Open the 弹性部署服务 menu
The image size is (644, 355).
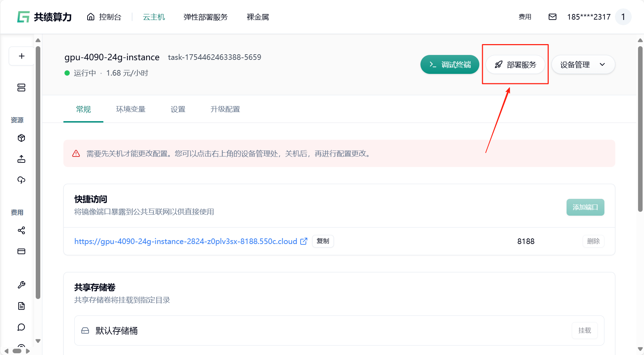(205, 17)
